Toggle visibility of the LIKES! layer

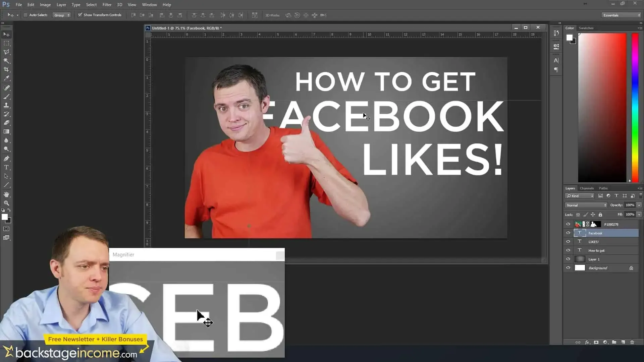[568, 241]
